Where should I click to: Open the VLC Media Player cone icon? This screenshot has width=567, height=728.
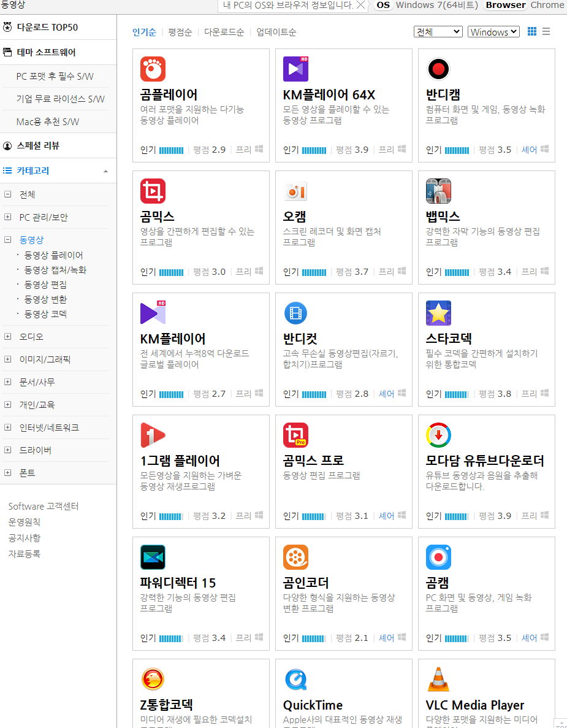coord(438,680)
